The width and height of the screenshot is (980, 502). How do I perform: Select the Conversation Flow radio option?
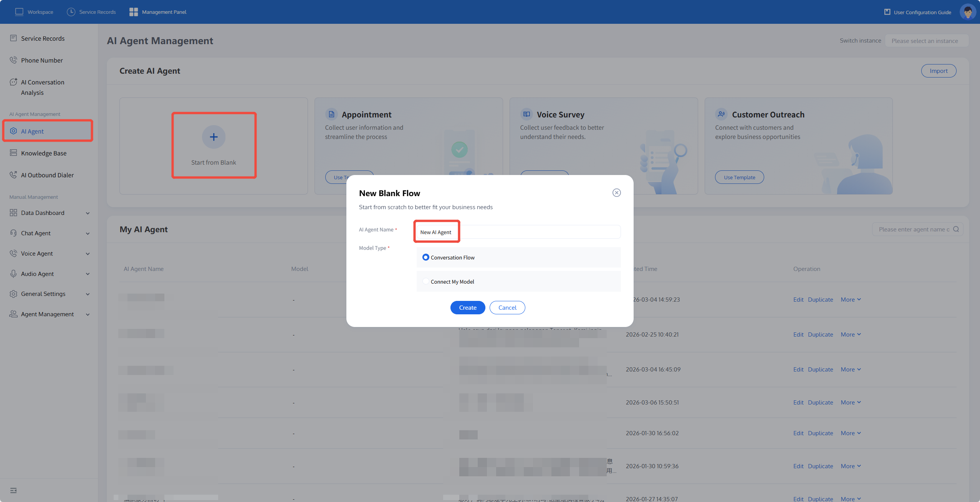click(425, 257)
